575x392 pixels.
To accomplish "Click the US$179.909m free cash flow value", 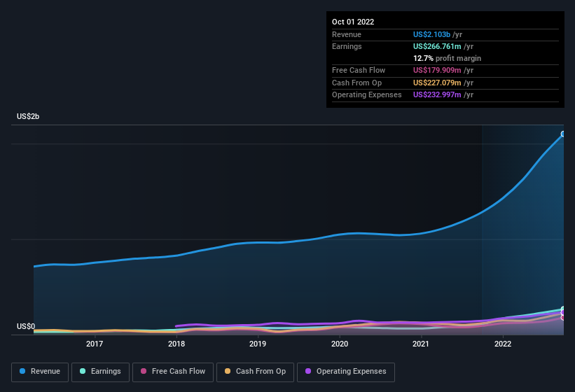I will pyautogui.click(x=437, y=70).
